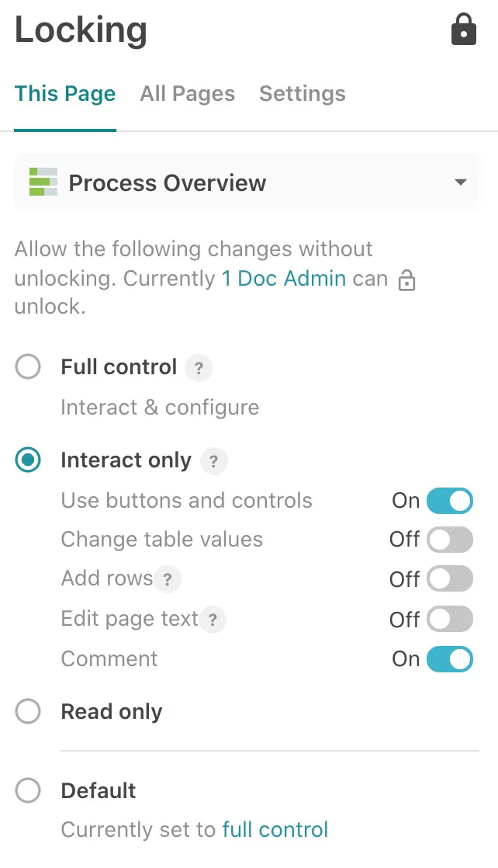Click help icon beside Add rows
498x868 pixels.
(167, 580)
